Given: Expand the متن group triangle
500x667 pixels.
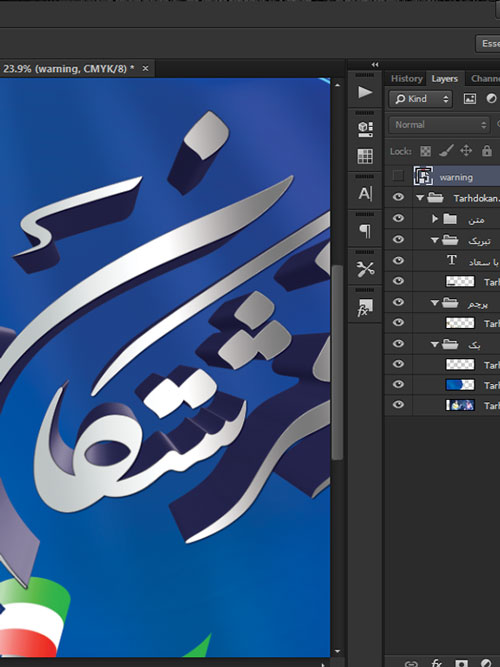Looking at the screenshot, I should pos(434,219).
